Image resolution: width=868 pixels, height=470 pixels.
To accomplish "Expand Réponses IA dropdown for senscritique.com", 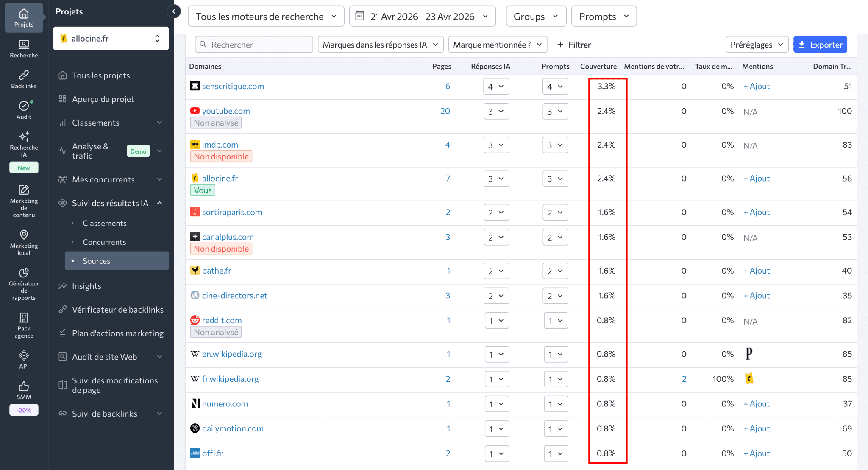I will point(496,87).
